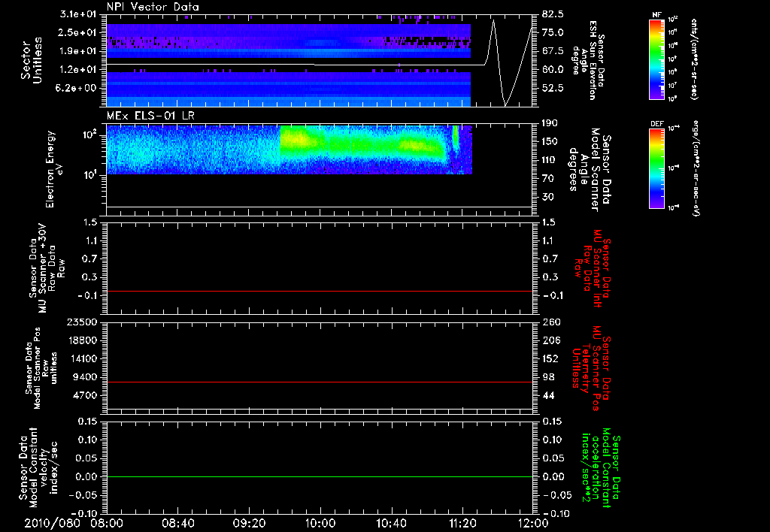Click the 23500 scanner position tick label
The height and width of the screenshot is (532, 770).
81,322
